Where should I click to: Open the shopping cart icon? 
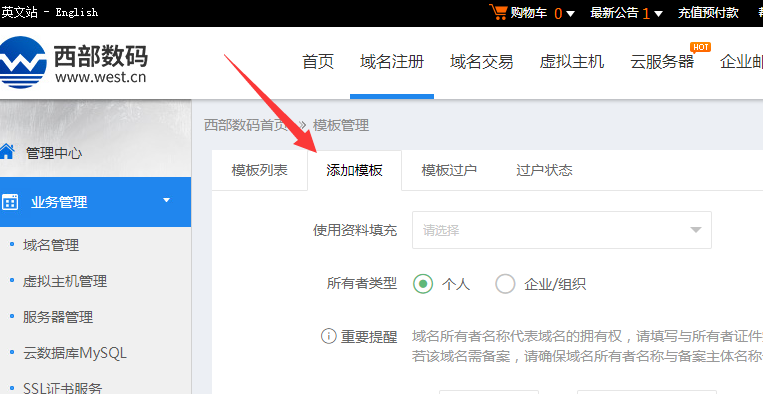(498, 12)
